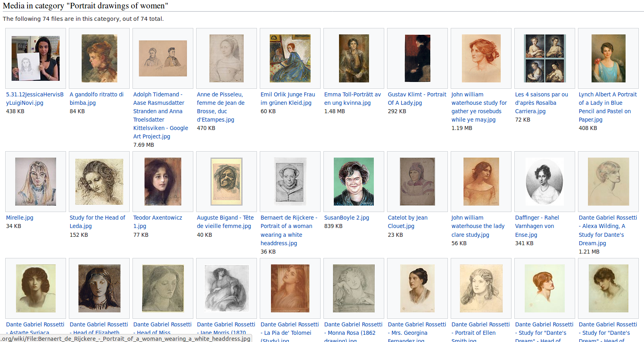This screenshot has height=342, width=644.
Task: Open the Emma Toll portrait thumbnail
Action: 354,58
